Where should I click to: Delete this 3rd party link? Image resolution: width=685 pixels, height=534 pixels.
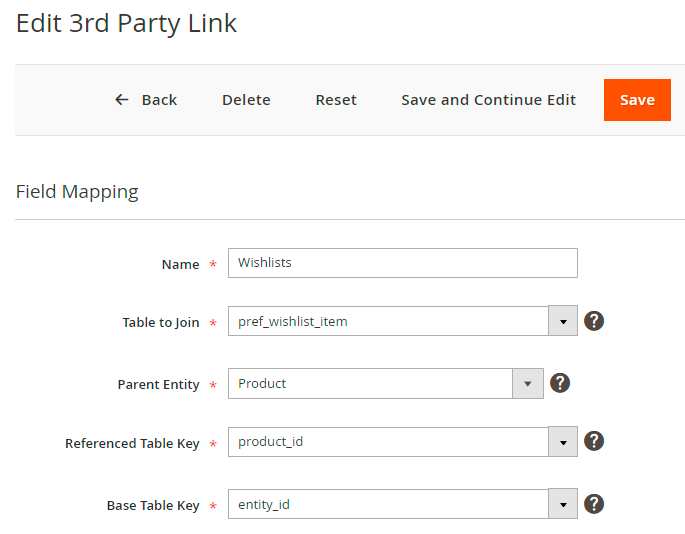(246, 100)
